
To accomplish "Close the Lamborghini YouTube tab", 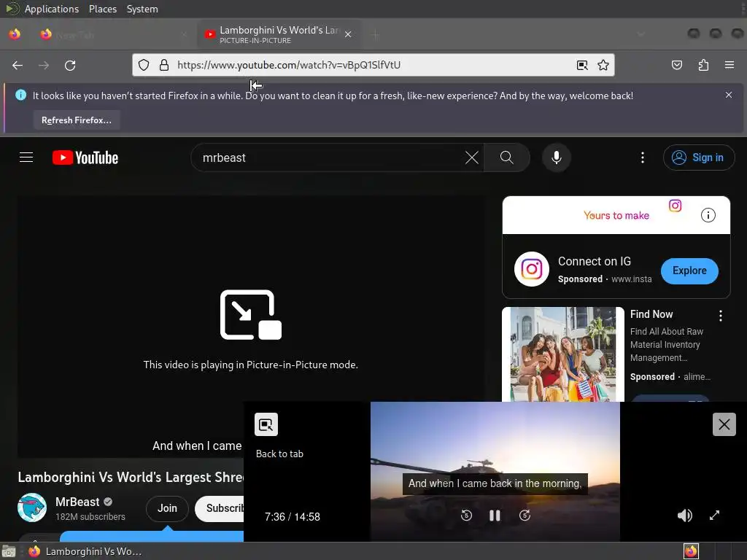I will tap(348, 34).
